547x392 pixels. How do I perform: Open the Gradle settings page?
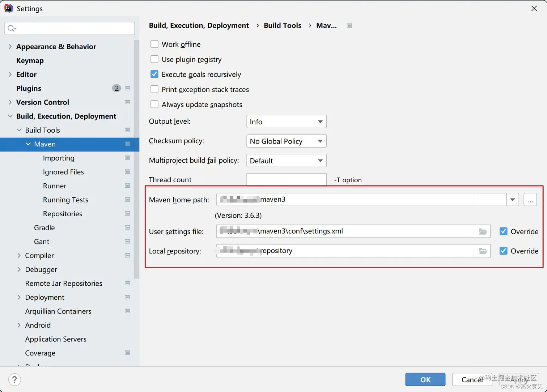(44, 227)
